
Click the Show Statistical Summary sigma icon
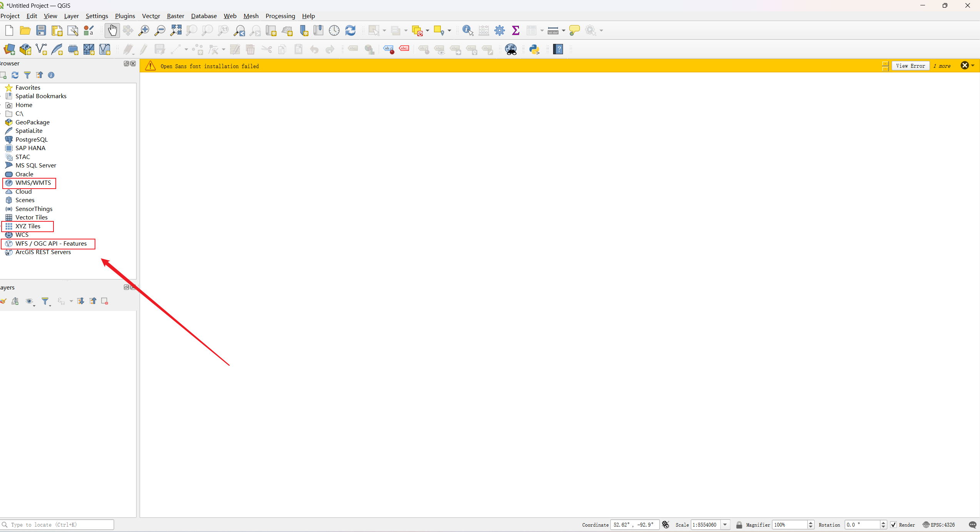coord(515,30)
